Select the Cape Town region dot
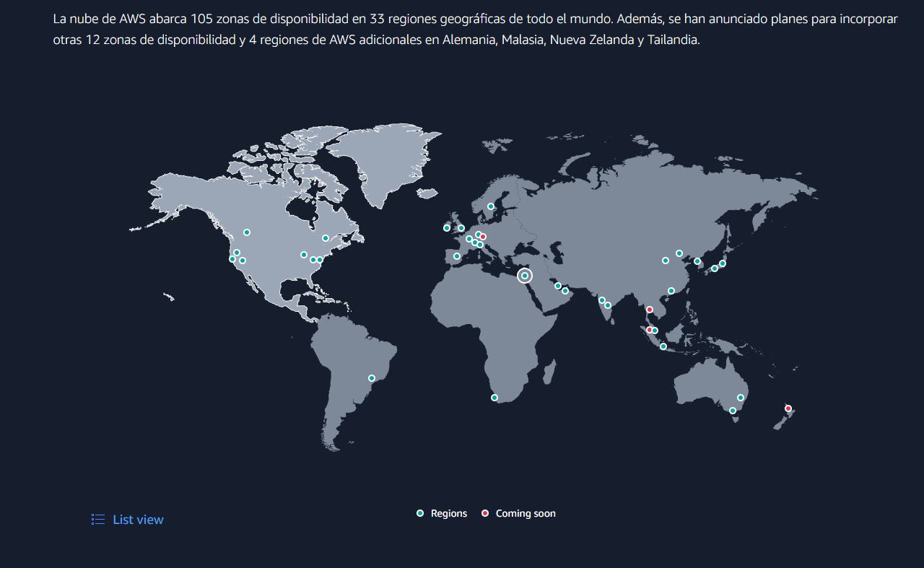The image size is (924, 568). tap(494, 398)
